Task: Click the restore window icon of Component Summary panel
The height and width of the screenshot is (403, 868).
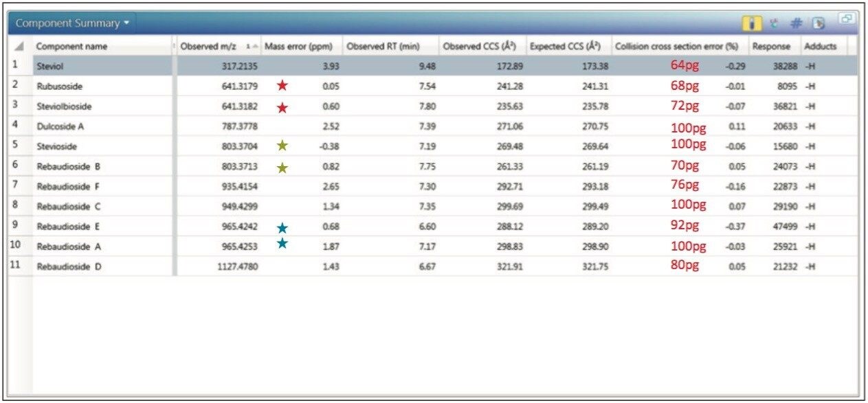Action: (846, 19)
